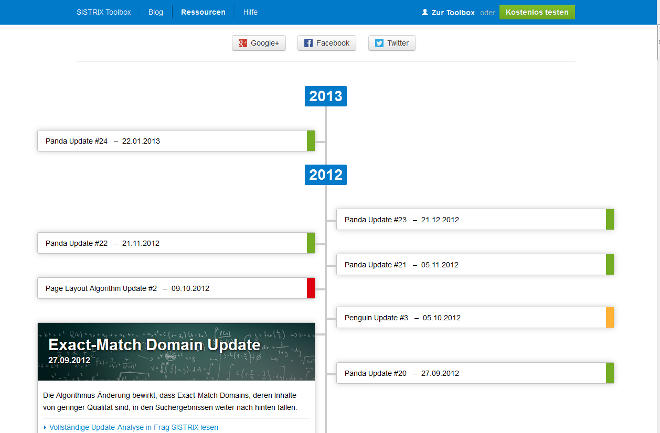Click the Twitter share icon
The width and height of the screenshot is (660, 433).
[378, 43]
